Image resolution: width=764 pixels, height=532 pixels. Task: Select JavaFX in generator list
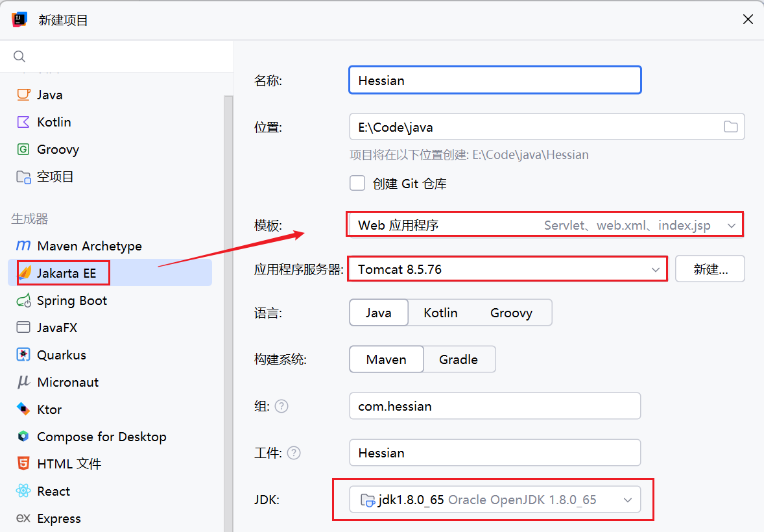(57, 328)
